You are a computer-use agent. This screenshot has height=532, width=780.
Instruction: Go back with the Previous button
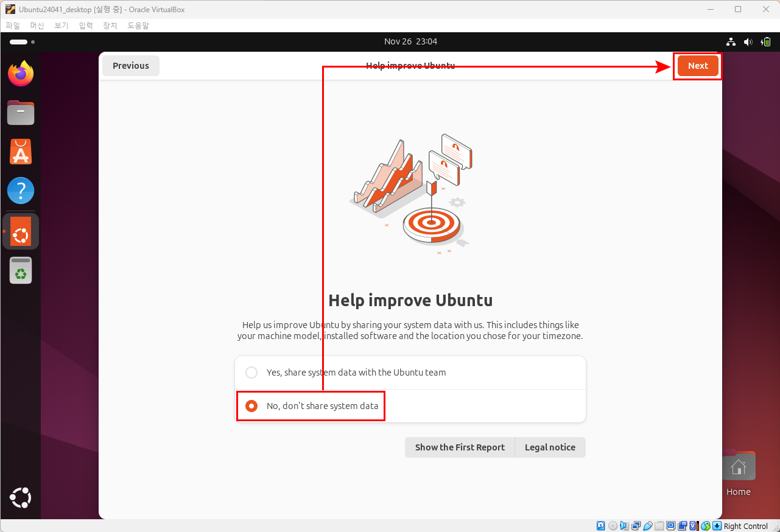coord(131,66)
